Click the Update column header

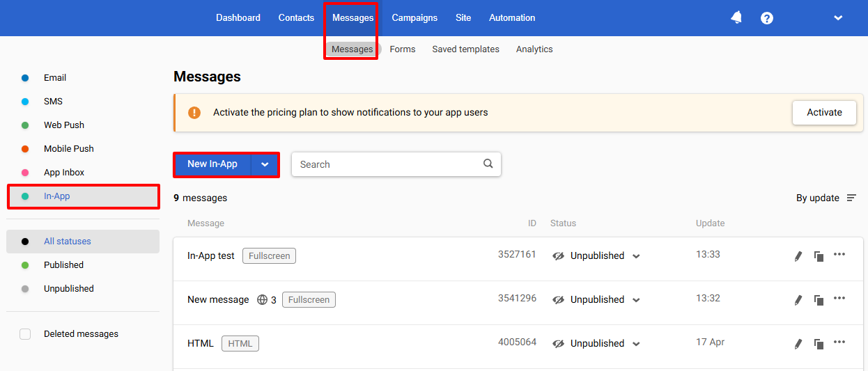[x=710, y=223]
